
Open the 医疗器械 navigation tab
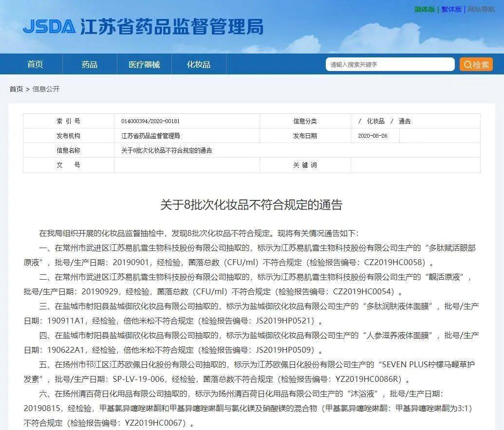click(x=144, y=64)
